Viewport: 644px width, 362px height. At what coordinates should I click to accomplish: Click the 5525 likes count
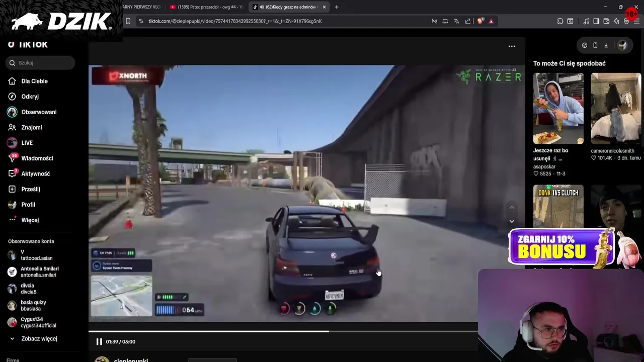click(542, 173)
